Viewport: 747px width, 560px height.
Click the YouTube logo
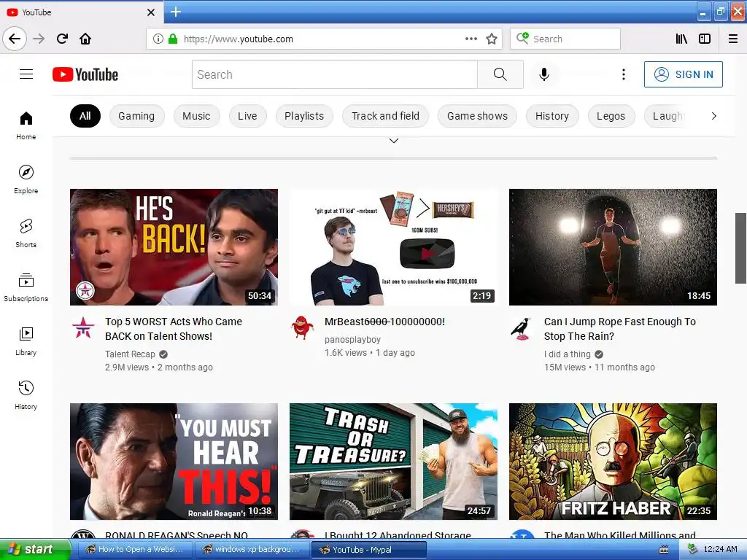click(x=85, y=74)
